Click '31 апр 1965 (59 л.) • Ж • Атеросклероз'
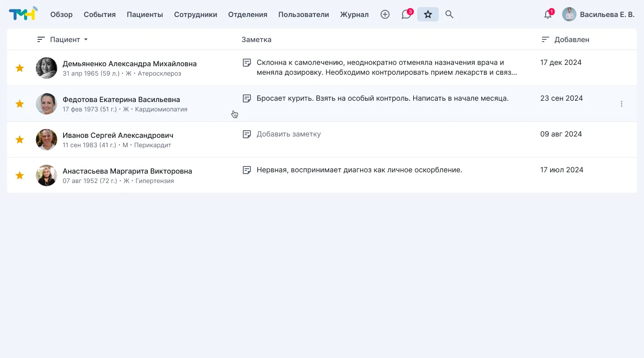The width and height of the screenshot is (644, 358). point(122,73)
